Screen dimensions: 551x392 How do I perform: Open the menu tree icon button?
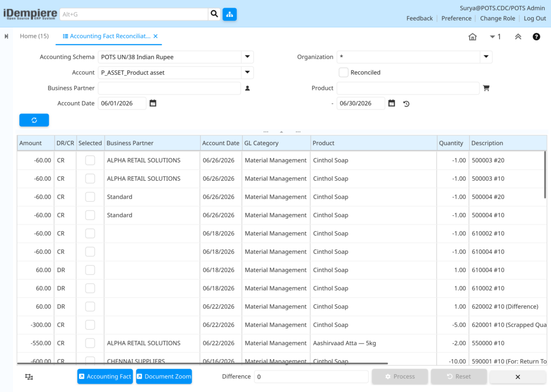[x=229, y=14]
